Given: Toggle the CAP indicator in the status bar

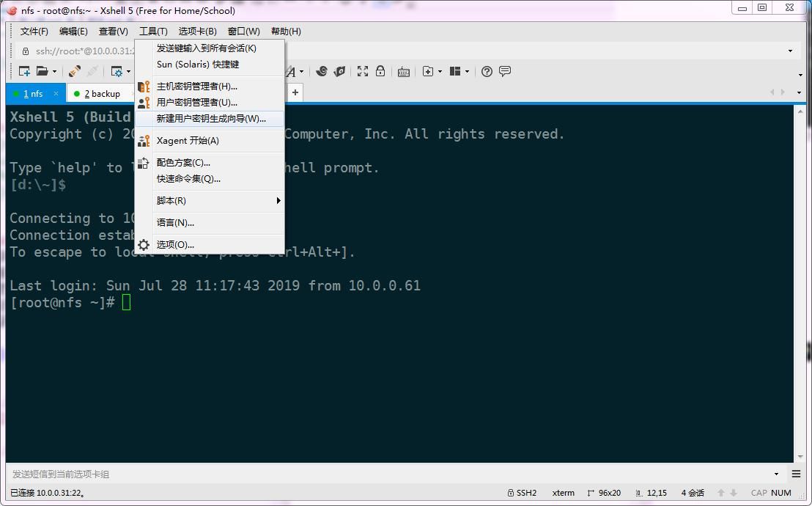Looking at the screenshot, I should (759, 493).
